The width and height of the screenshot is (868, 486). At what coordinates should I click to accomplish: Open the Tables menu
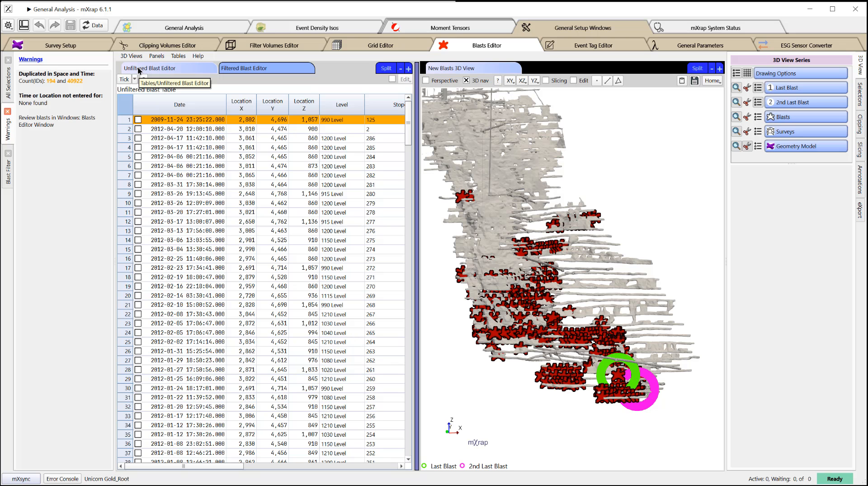pyautogui.click(x=178, y=56)
